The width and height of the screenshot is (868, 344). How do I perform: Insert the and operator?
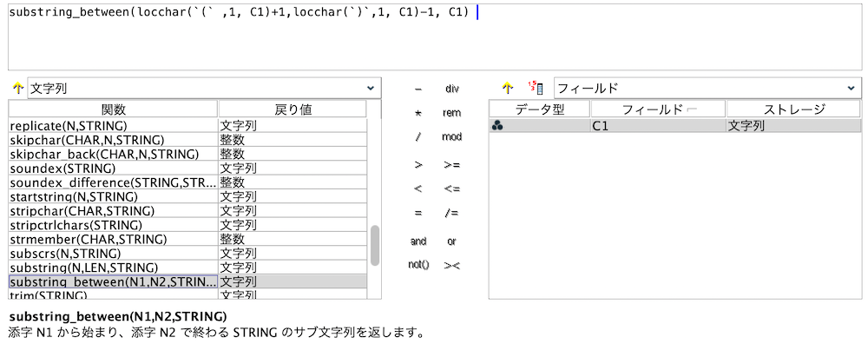pos(418,241)
